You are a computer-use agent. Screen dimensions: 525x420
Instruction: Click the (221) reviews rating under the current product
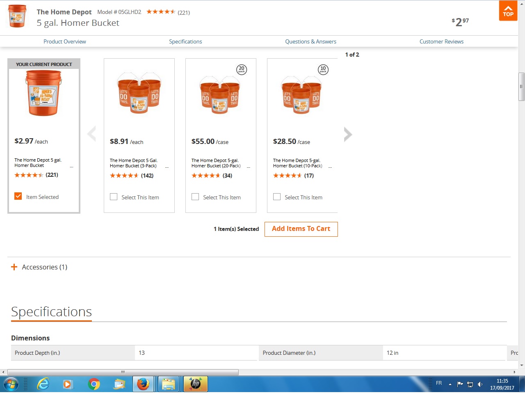(x=36, y=175)
